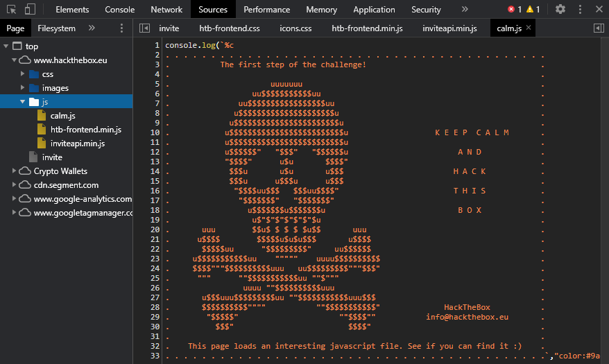
Task: Open the Memory tab
Action: pos(321,9)
